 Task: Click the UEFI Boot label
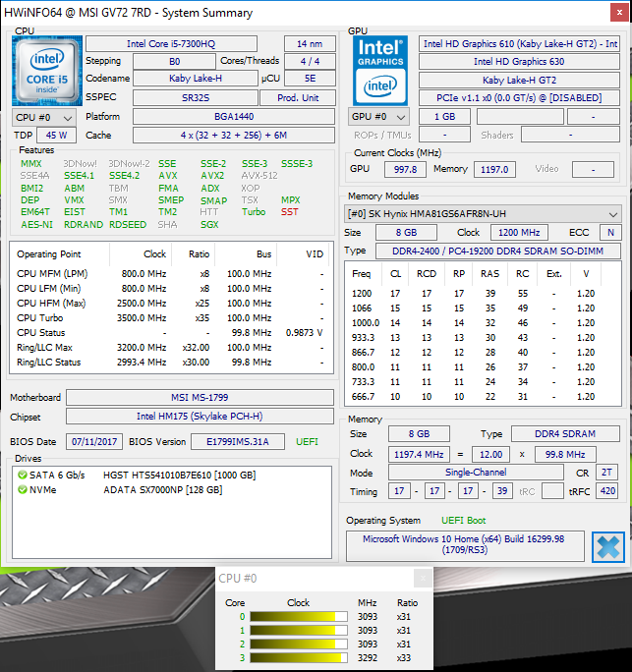tap(464, 521)
